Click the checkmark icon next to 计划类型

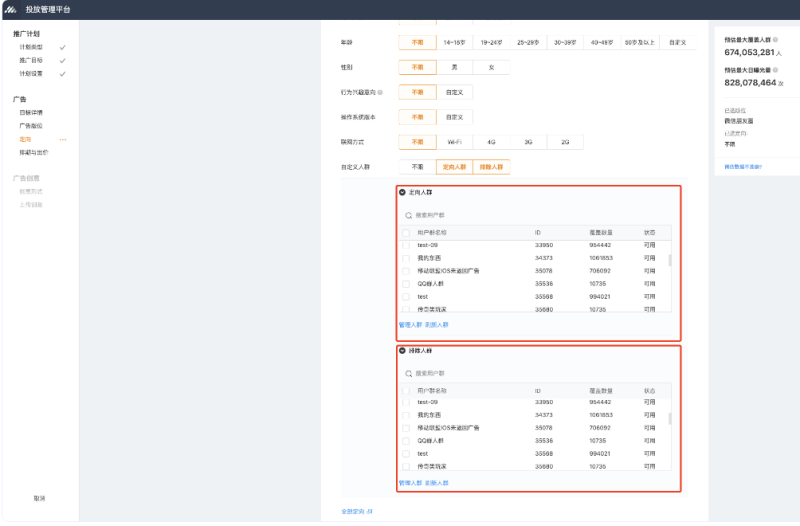tap(62, 47)
